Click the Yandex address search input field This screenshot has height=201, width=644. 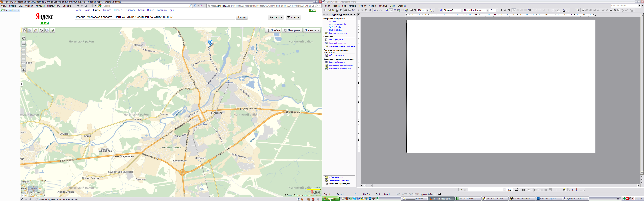pyautogui.click(x=155, y=17)
